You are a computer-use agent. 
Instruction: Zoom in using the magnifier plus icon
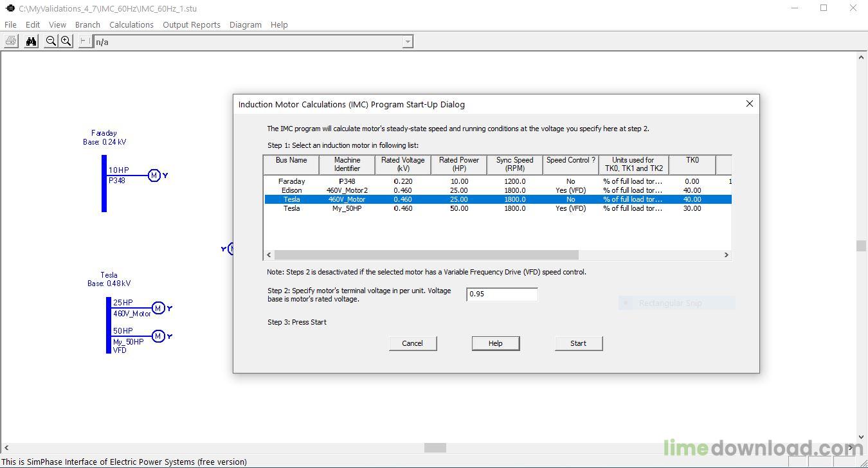66,40
